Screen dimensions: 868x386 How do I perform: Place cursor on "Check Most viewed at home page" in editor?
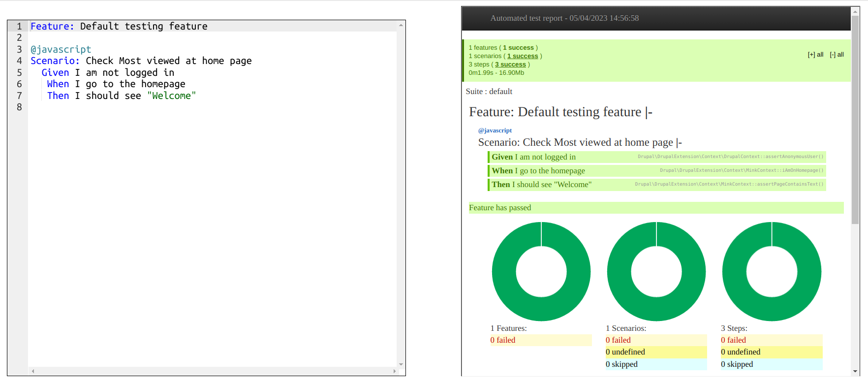point(169,61)
